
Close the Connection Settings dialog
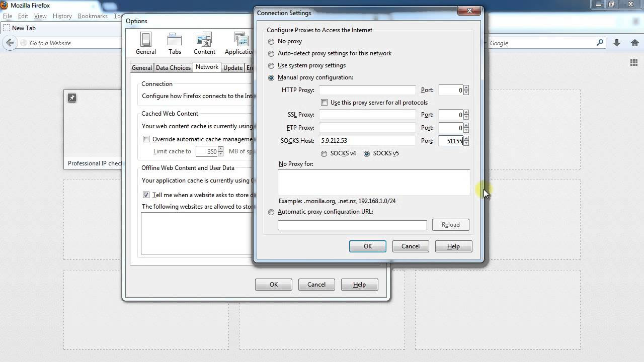point(469,11)
